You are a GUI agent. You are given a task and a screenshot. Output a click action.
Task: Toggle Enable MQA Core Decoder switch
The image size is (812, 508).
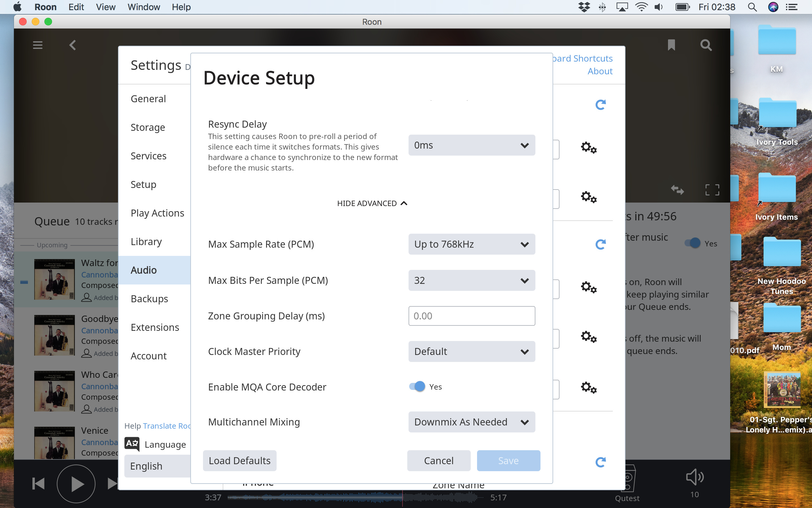click(417, 387)
